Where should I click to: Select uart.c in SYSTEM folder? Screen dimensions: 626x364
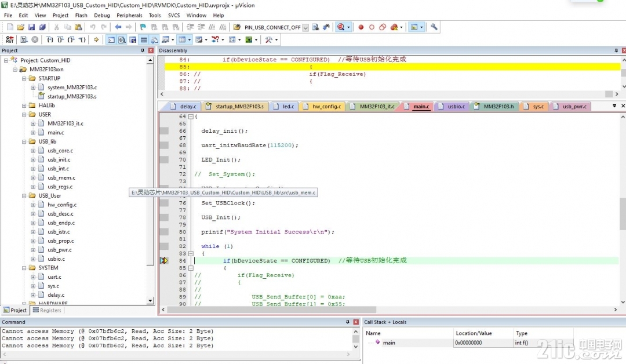(x=54, y=276)
